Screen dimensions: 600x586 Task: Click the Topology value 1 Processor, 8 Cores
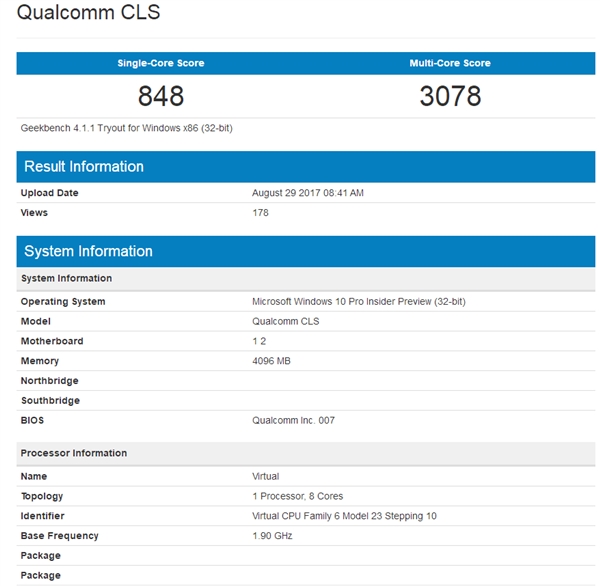coord(300,496)
